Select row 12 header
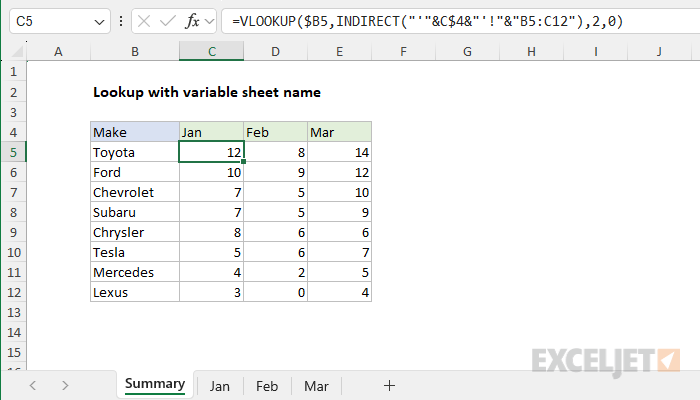The image size is (700, 400). click(13, 292)
